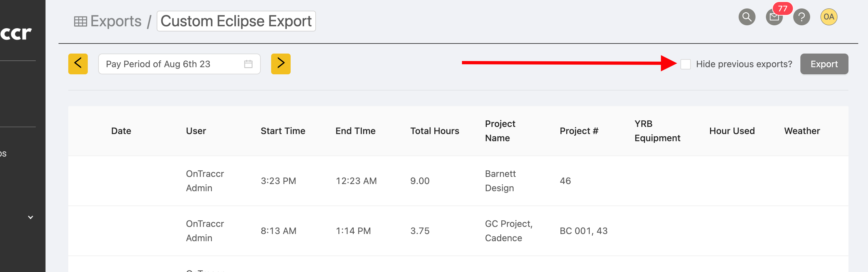This screenshot has height=272, width=868.
Task: Enable Hide previous exports checkbox
Action: pos(685,64)
